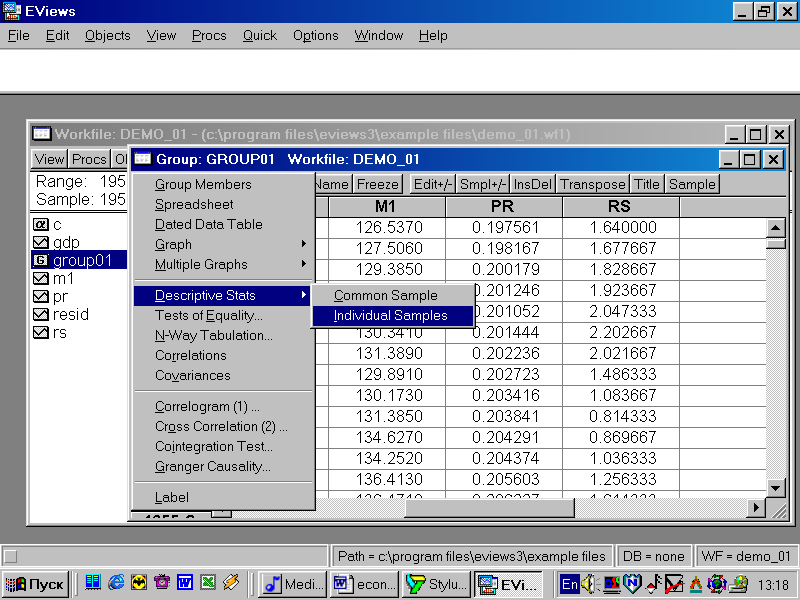
Task: Select Spreadsheet view entry
Action: [x=223, y=205]
